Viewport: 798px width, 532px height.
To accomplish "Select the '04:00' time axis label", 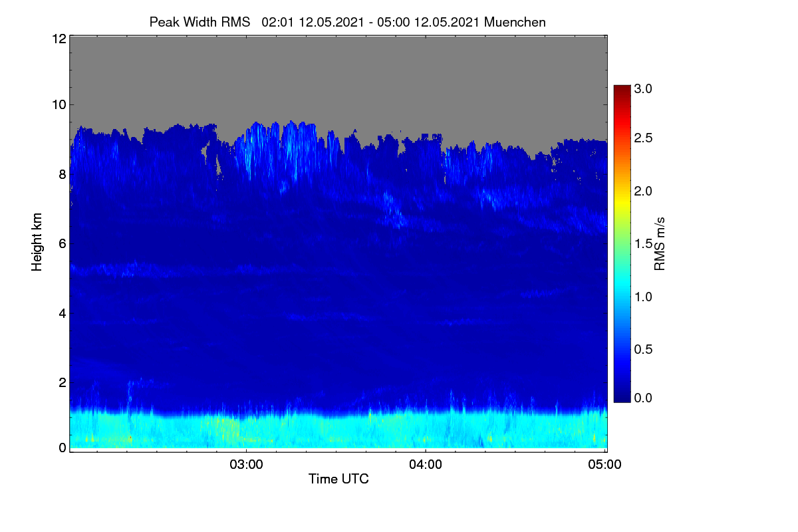I will (x=426, y=464).
